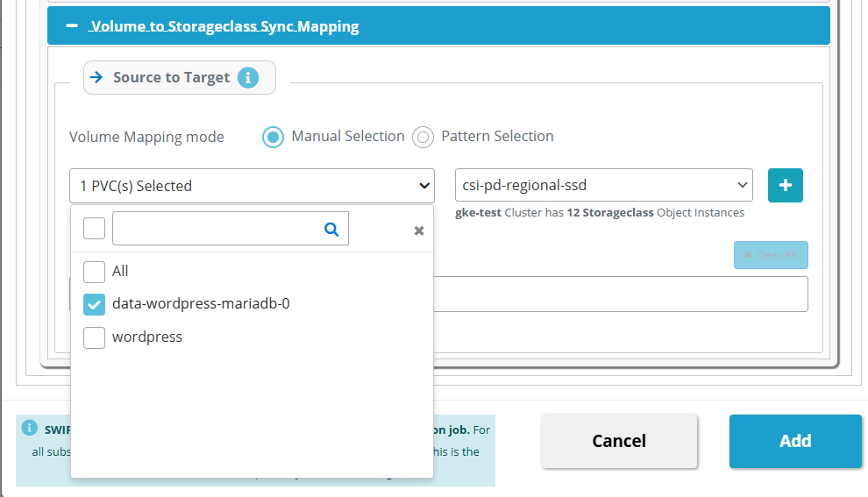Click the Cancel button

coord(619,441)
